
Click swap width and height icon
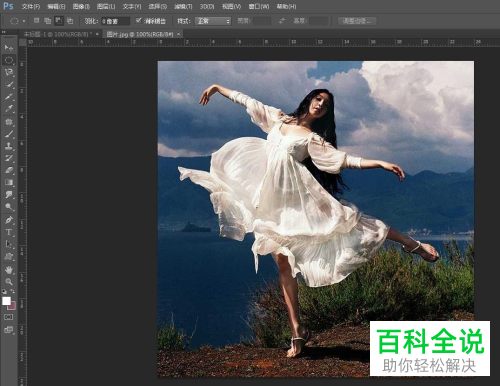pyautogui.click(x=282, y=21)
